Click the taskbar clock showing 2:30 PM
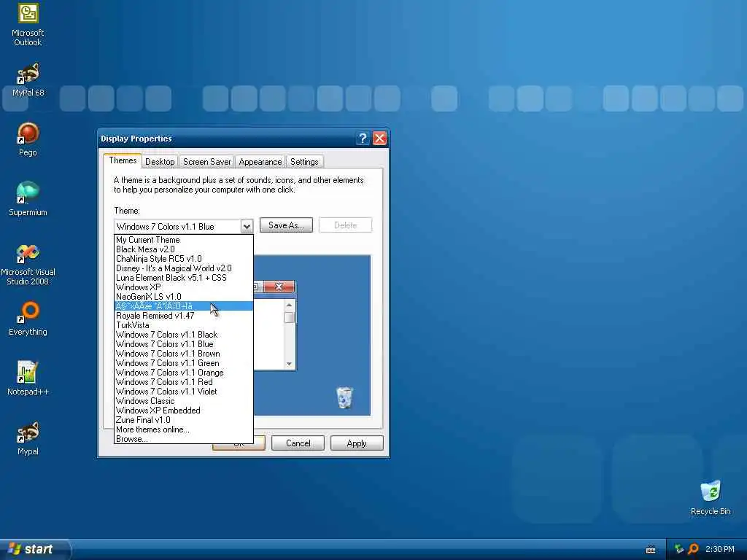This screenshot has height=560, width=747. pos(720,549)
